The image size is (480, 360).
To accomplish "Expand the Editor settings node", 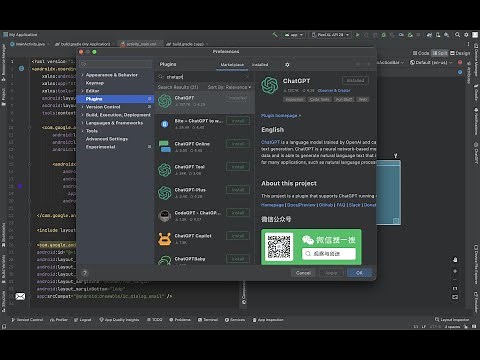I will (x=82, y=91).
